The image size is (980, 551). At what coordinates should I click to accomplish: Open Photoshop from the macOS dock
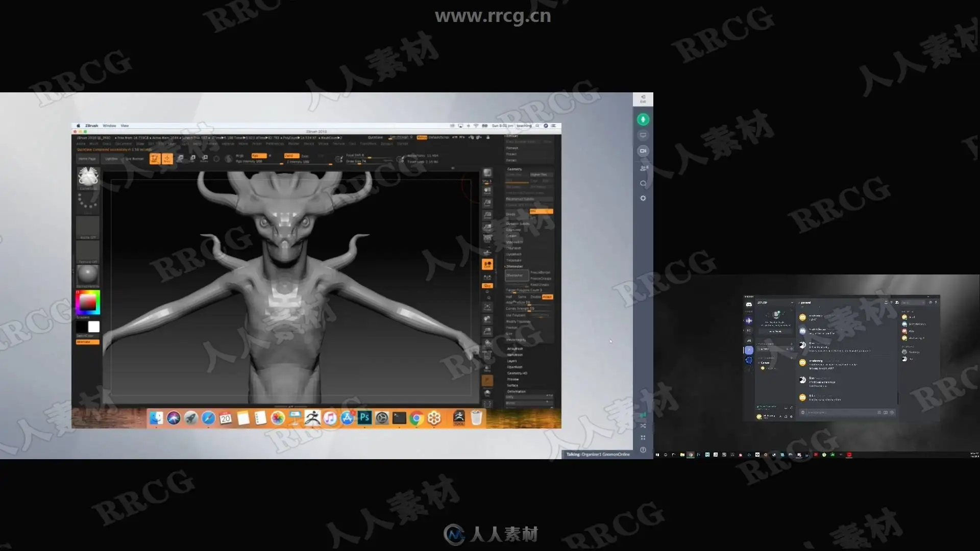point(364,418)
